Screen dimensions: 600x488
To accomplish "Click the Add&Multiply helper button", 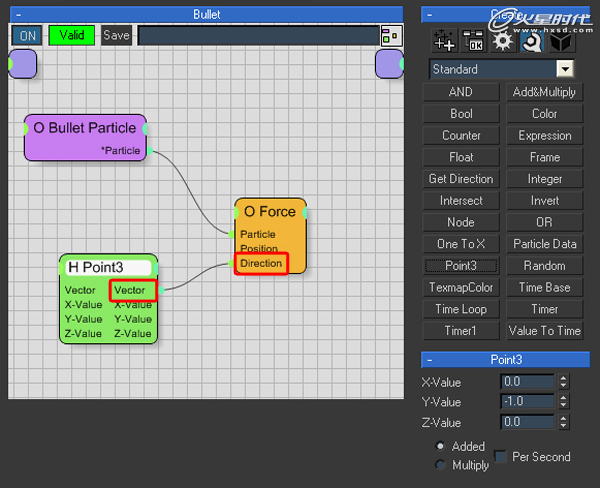I will 544,92.
